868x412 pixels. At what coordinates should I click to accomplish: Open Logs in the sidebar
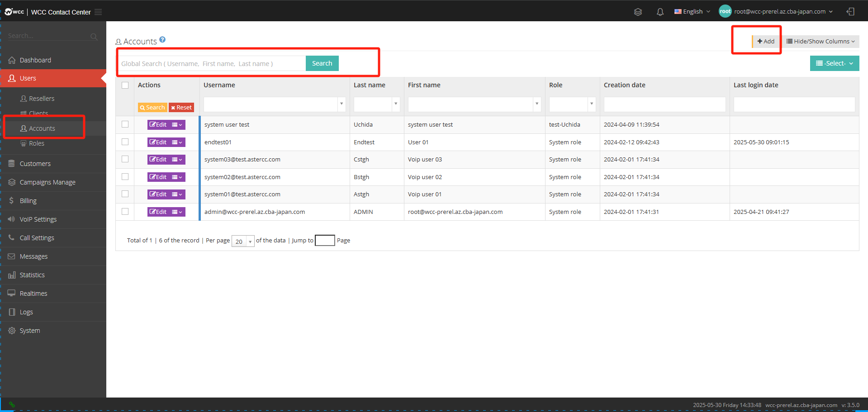53,312
